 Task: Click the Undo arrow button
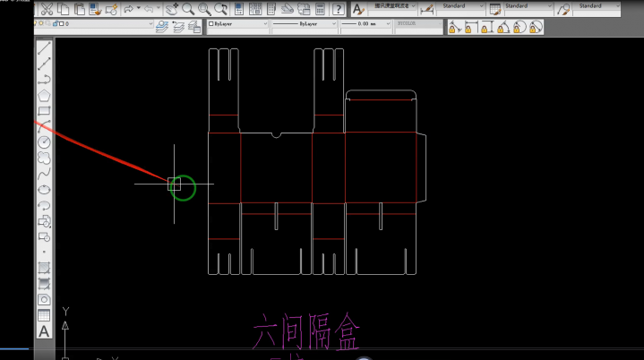pyautogui.click(x=128, y=9)
